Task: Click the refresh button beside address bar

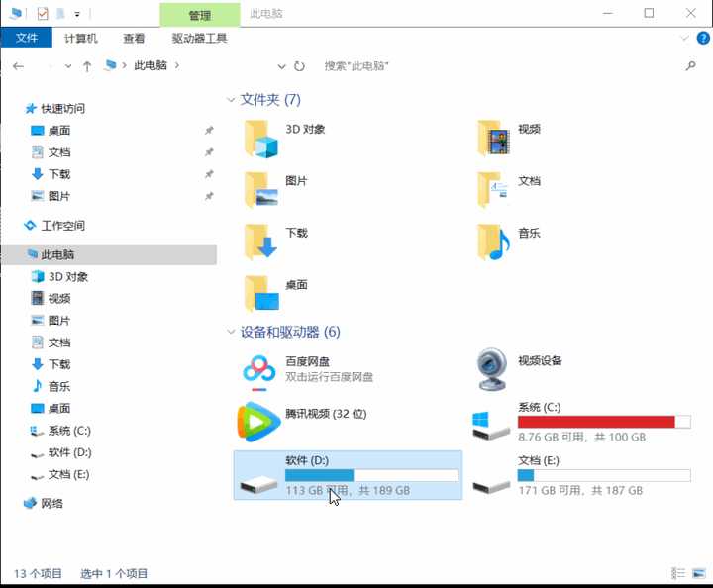Action: (299, 66)
